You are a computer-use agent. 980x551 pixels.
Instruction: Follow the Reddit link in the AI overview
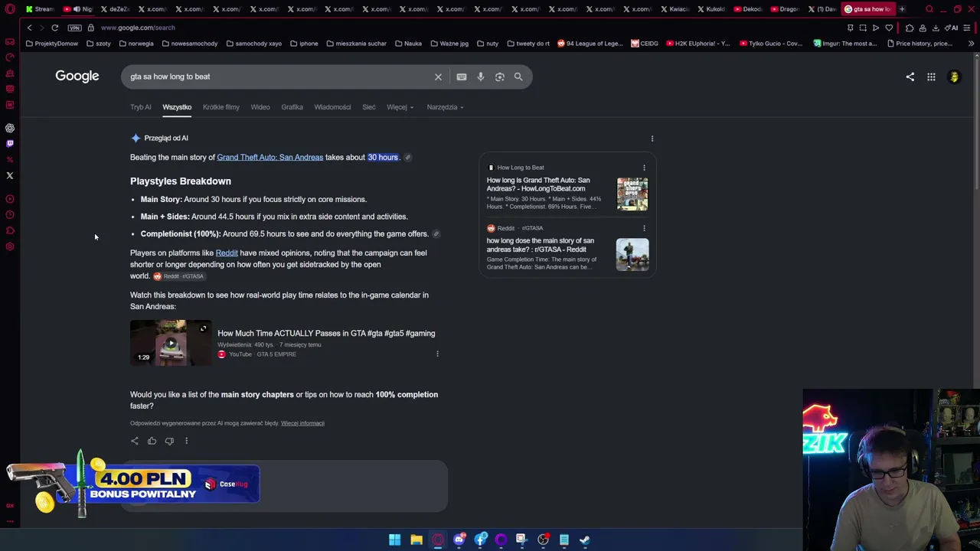coord(227,253)
